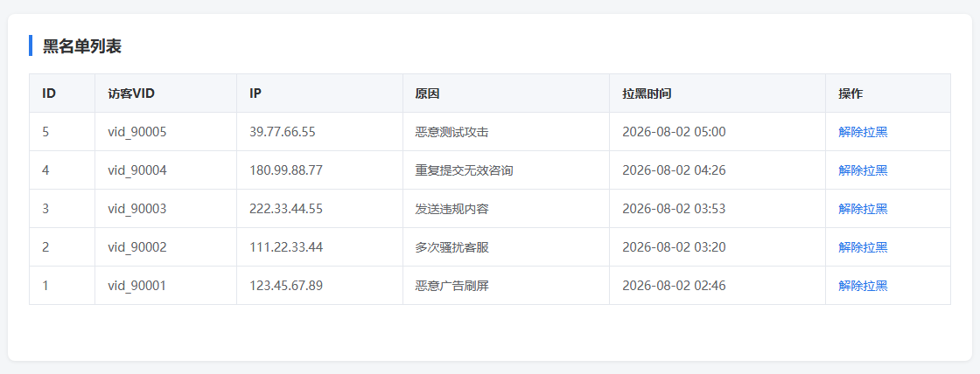Image resolution: width=980 pixels, height=374 pixels.
Task: Click 解除拉黑 for vid_90004 row
Action: pyautogui.click(x=863, y=170)
